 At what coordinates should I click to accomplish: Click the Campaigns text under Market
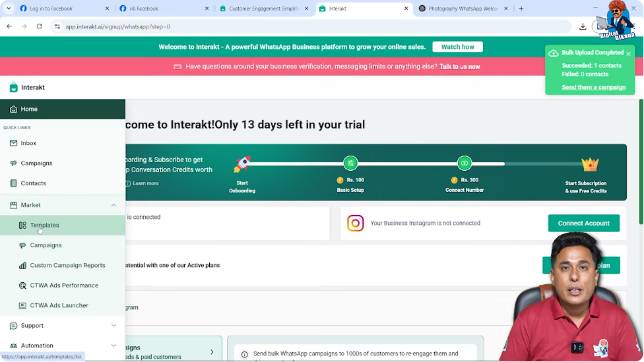(46, 245)
